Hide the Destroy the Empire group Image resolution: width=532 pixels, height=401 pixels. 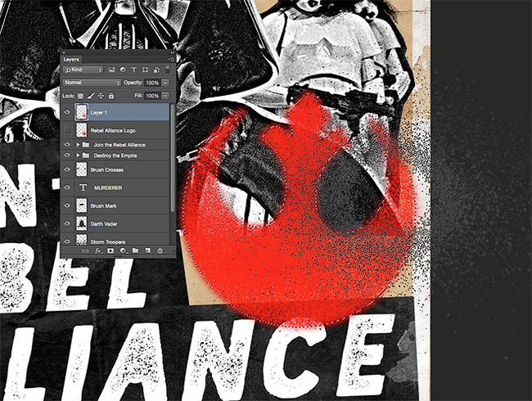[x=67, y=155]
